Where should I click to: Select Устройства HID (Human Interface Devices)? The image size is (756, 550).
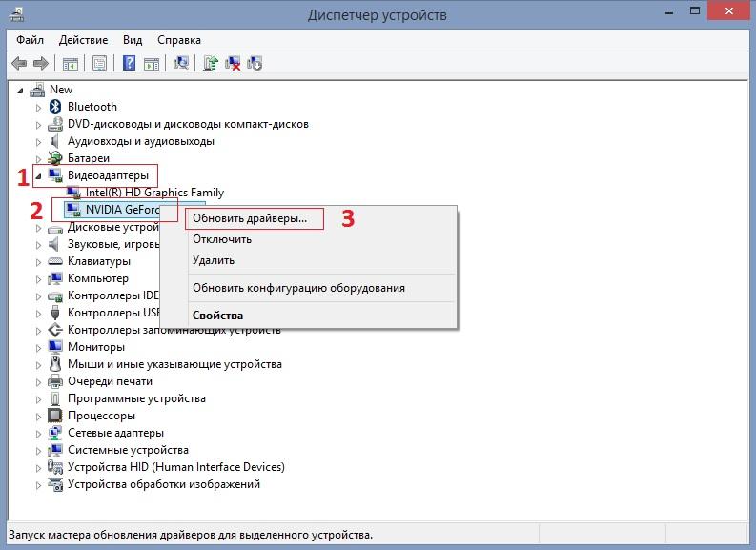(176, 467)
